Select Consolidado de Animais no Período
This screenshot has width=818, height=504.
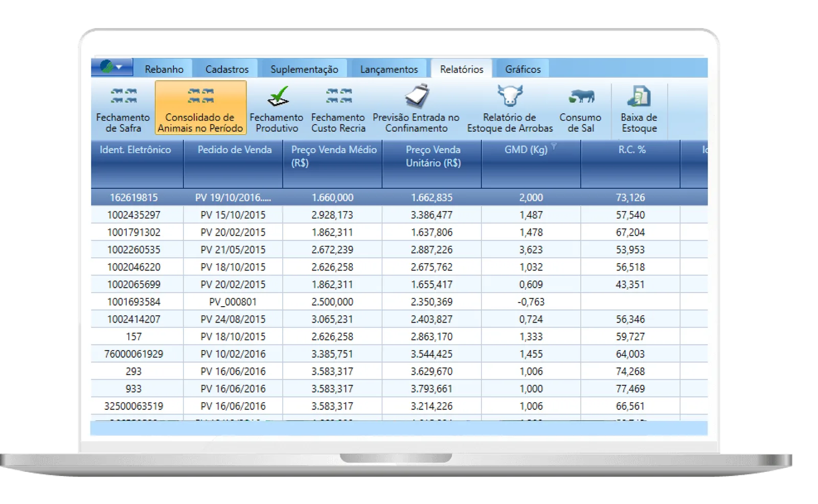pos(200,108)
